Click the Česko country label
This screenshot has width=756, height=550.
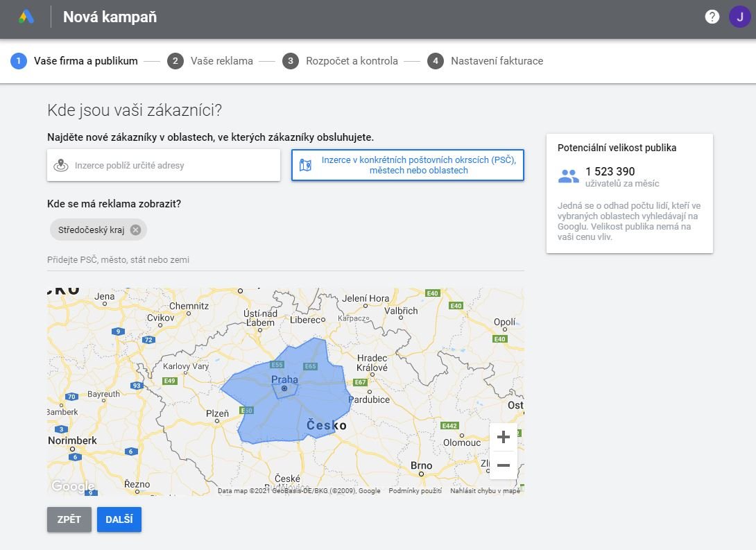(x=327, y=425)
